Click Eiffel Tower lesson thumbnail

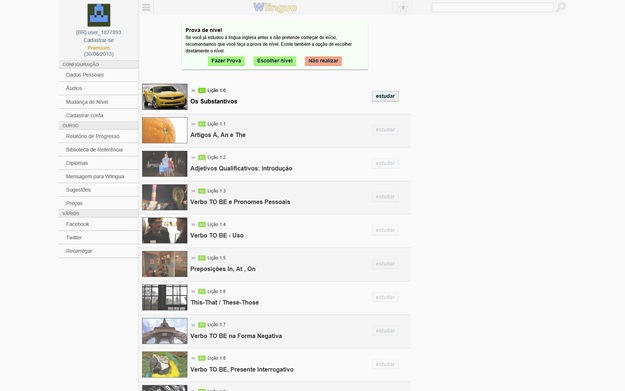[165, 331]
